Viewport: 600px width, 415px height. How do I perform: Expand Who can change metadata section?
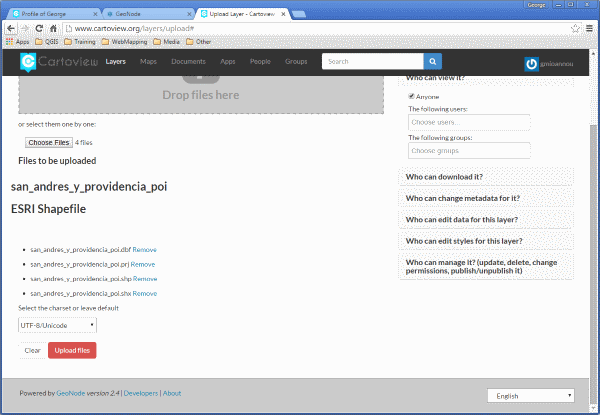486,199
